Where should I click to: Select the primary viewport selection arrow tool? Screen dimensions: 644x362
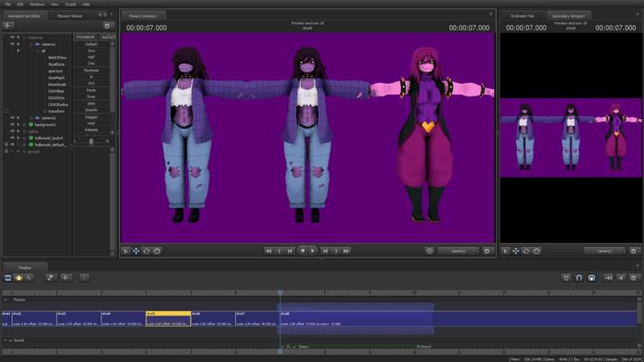pos(126,251)
